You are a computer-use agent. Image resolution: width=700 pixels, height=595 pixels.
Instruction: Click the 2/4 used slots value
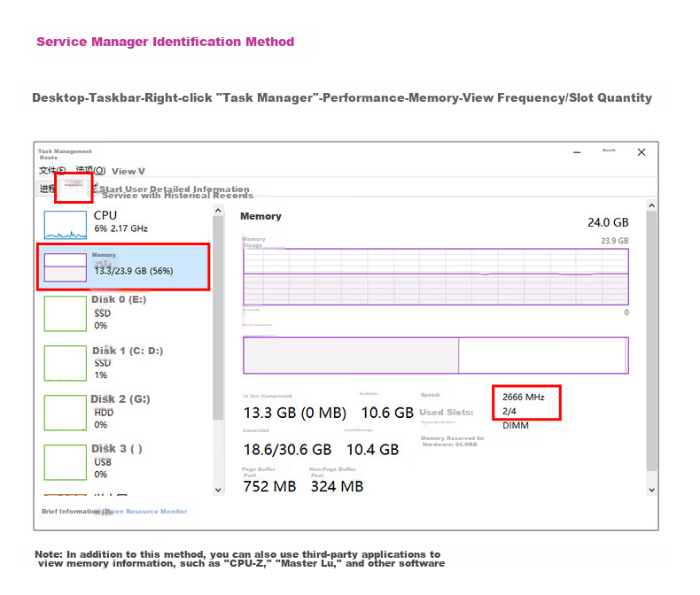[509, 411]
